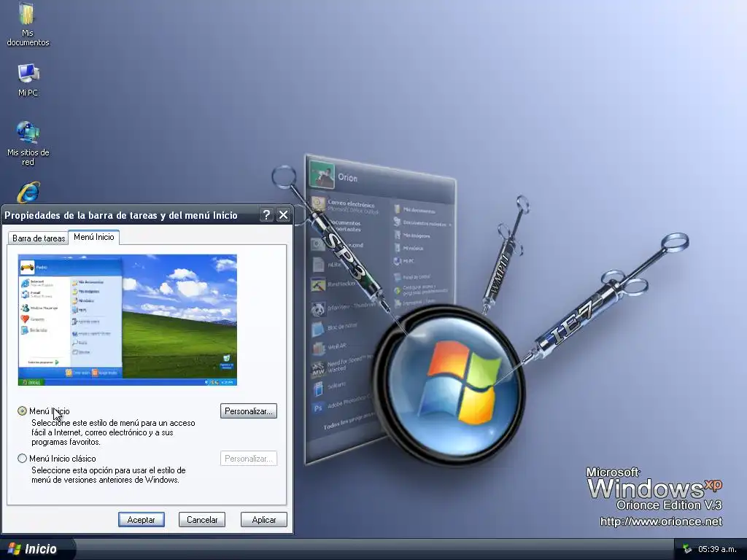Click the Cancelar button
The image size is (747, 560).
(202, 519)
